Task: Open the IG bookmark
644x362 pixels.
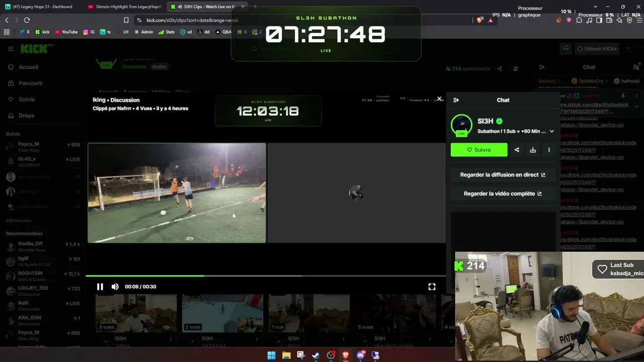Action: point(89,32)
